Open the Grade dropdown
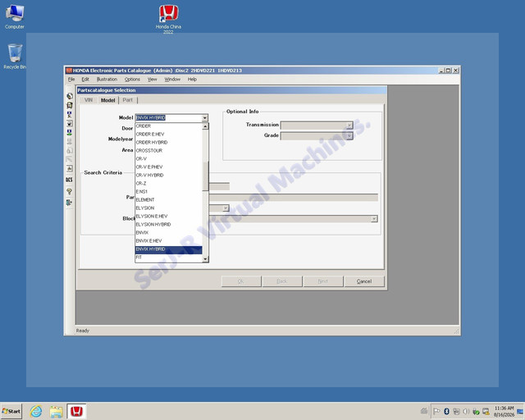This screenshot has height=420, width=525. point(349,136)
